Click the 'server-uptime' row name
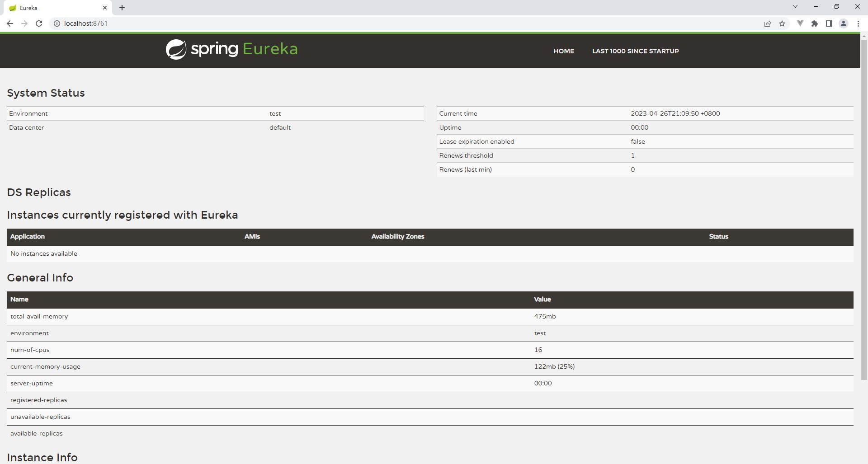 tap(32, 384)
